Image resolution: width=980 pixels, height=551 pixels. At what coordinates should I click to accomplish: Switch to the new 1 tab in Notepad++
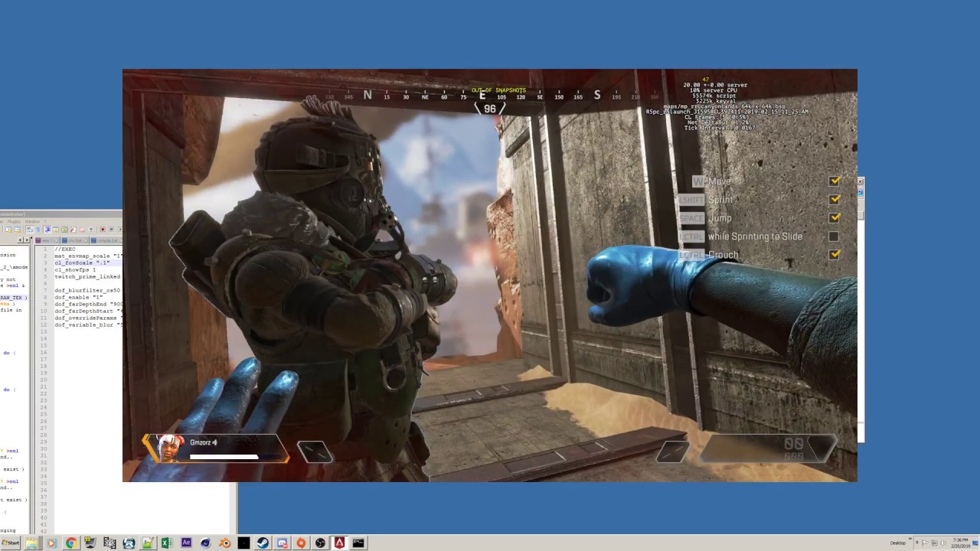click(46, 240)
